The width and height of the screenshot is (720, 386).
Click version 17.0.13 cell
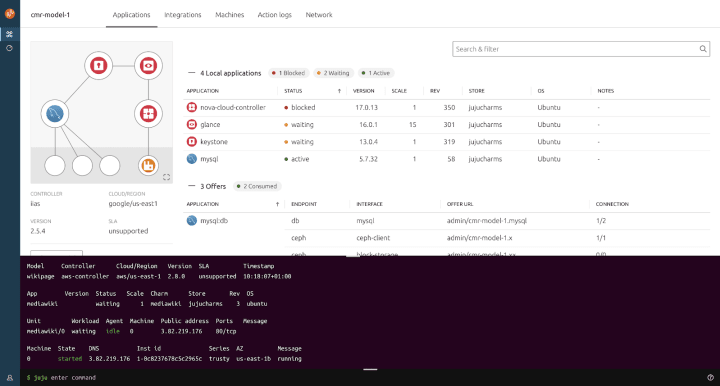(366, 107)
